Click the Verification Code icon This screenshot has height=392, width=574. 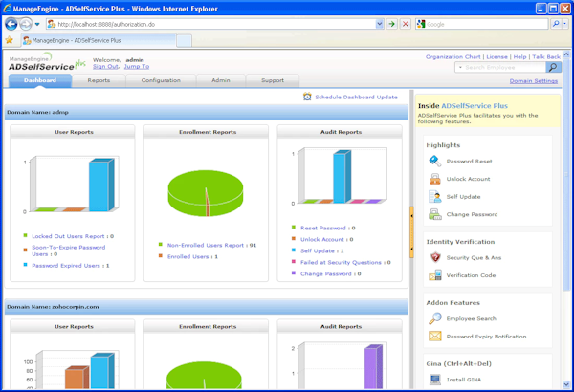pos(435,274)
